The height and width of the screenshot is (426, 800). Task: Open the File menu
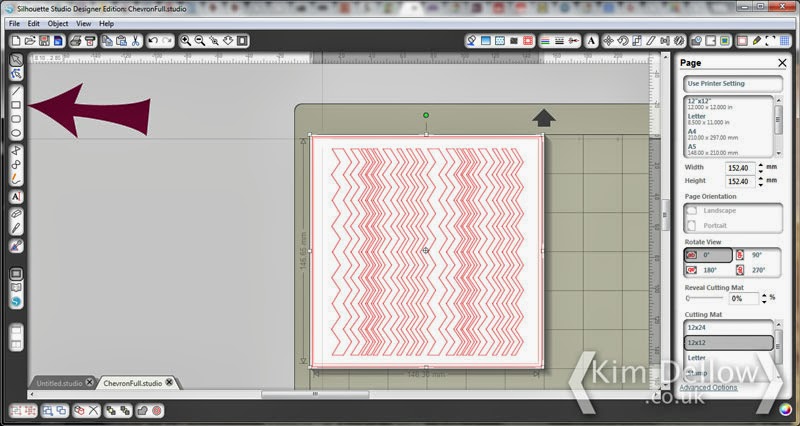click(14, 23)
